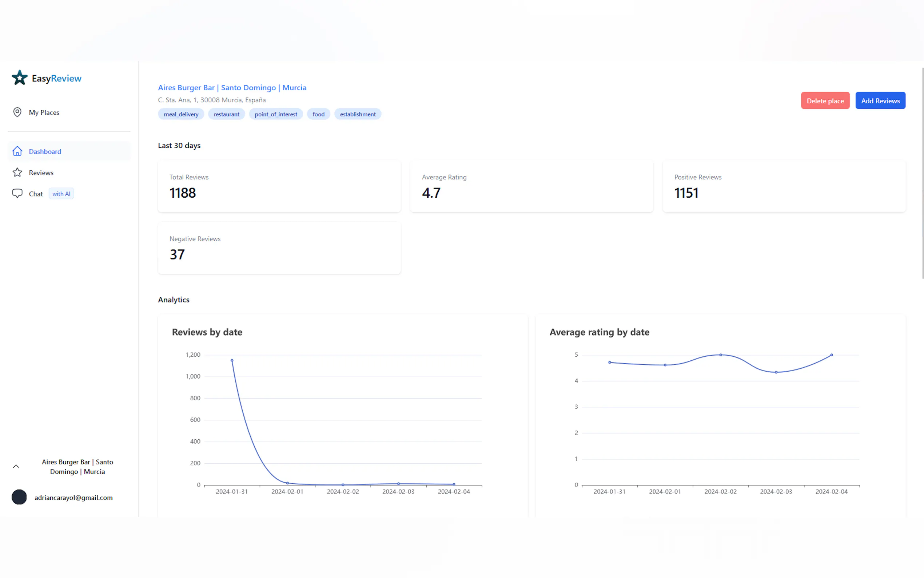Expand the place selector chevron
Viewport: 924px width, 578px height.
click(16, 466)
